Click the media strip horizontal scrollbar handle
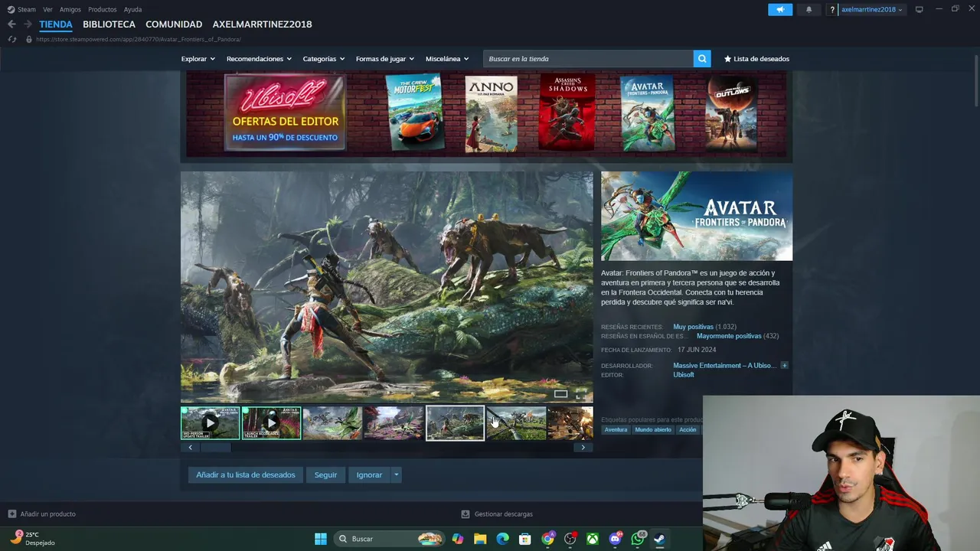This screenshot has width=980, height=551. coord(215,448)
